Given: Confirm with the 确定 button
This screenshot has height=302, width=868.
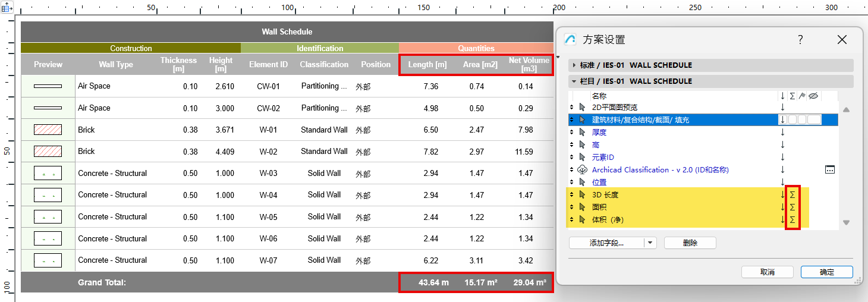Looking at the screenshot, I should click(826, 272).
